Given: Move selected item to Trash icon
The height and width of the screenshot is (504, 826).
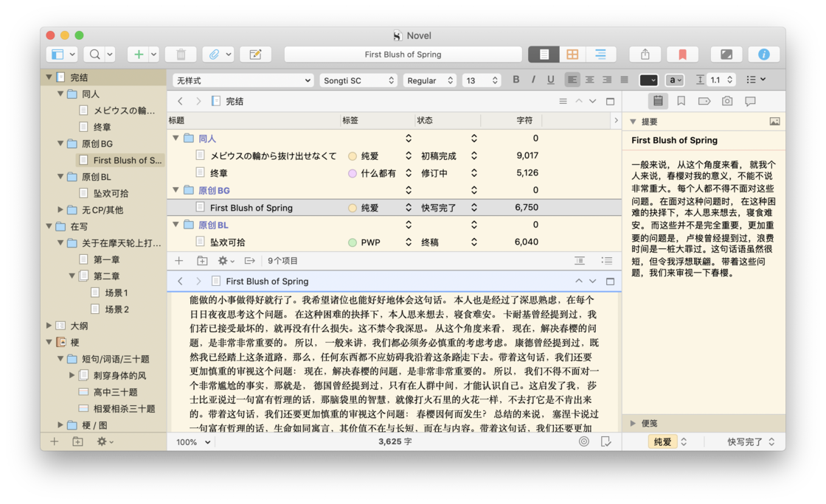Looking at the screenshot, I should [x=181, y=55].
